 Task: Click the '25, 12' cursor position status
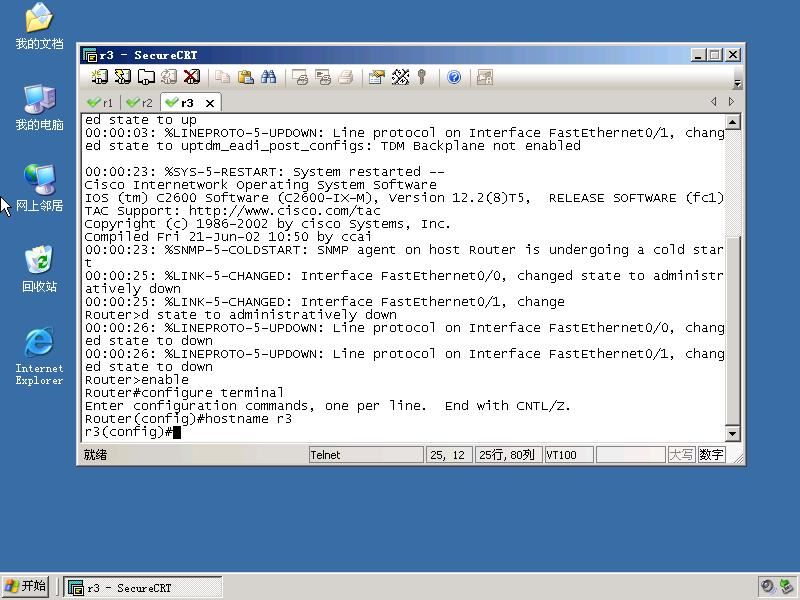[448, 455]
